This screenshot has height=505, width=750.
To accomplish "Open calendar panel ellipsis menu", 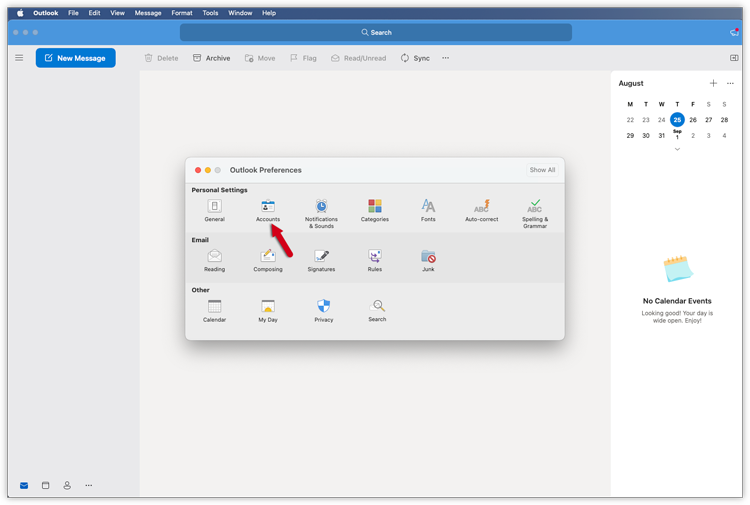I will pyautogui.click(x=730, y=84).
